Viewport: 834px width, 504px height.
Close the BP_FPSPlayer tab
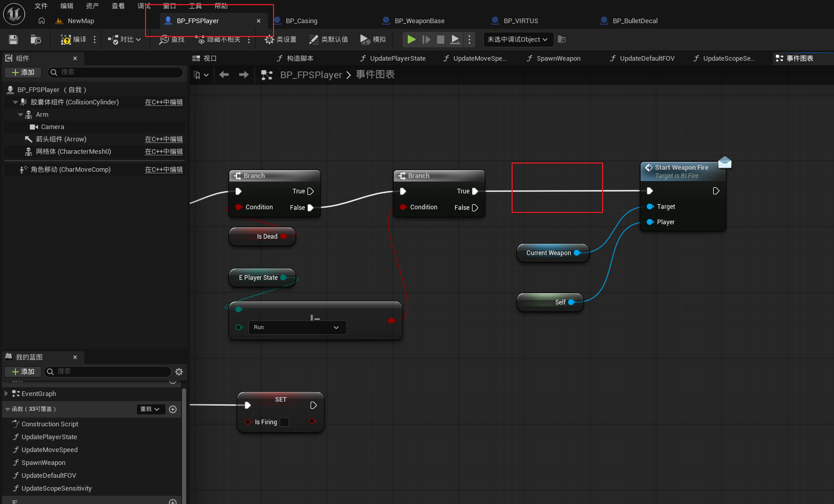[259, 21]
